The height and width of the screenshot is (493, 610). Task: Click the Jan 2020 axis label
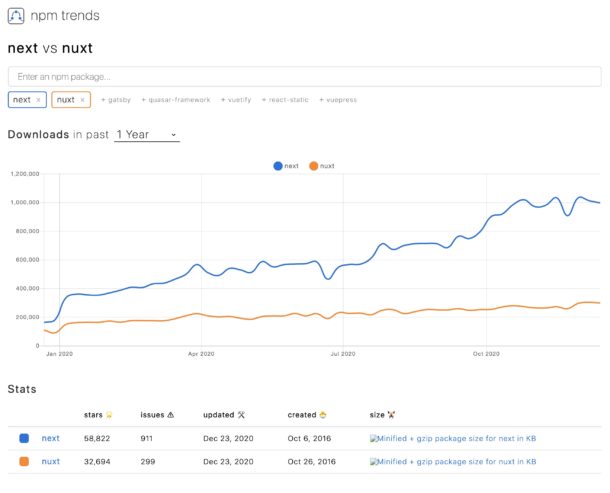coord(60,354)
